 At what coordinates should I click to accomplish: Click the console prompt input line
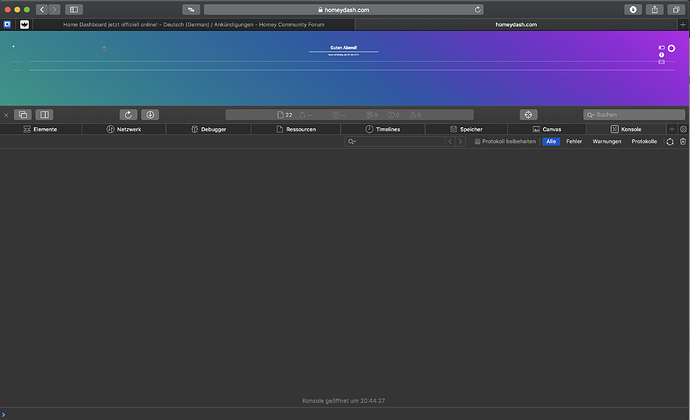click(345, 414)
